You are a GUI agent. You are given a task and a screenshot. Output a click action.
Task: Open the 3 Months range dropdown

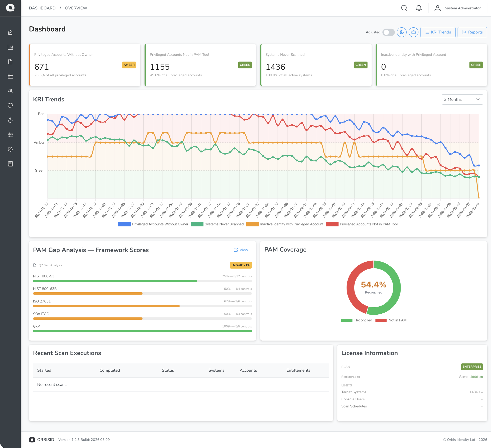(462, 99)
